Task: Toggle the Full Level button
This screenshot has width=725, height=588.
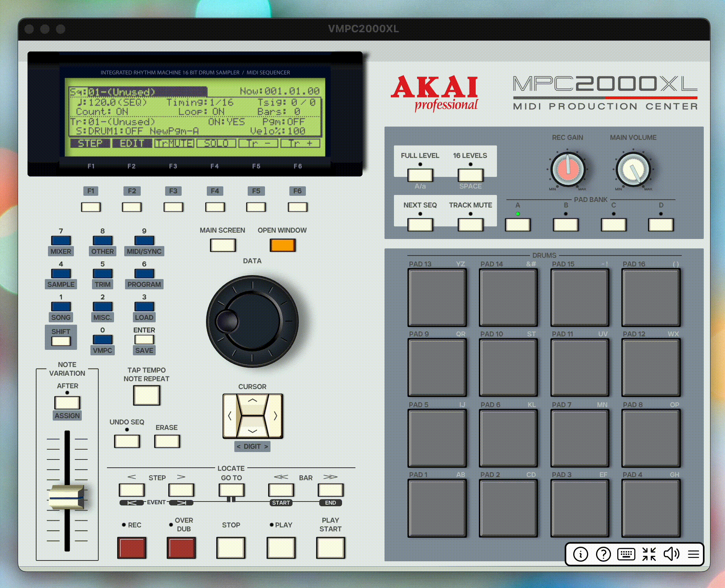Action: click(x=420, y=175)
